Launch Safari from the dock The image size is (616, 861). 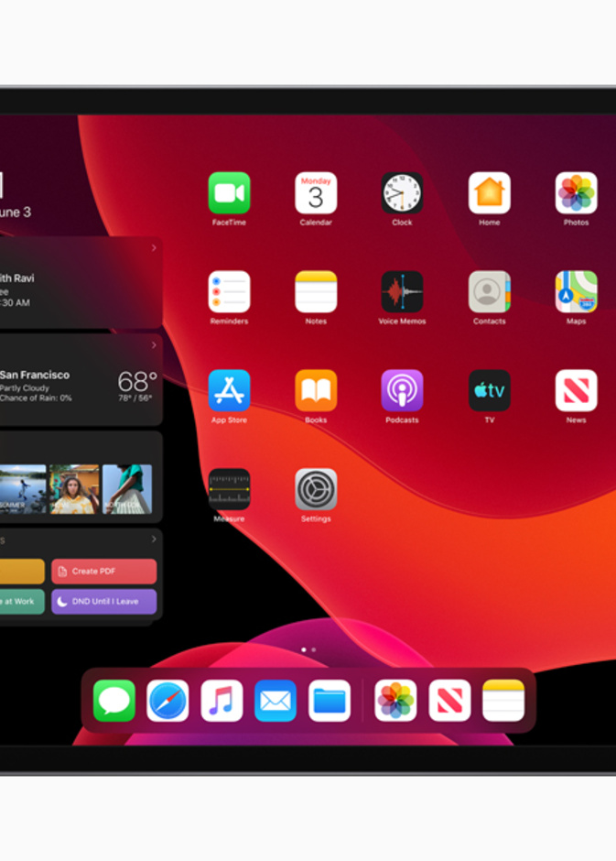point(168,701)
